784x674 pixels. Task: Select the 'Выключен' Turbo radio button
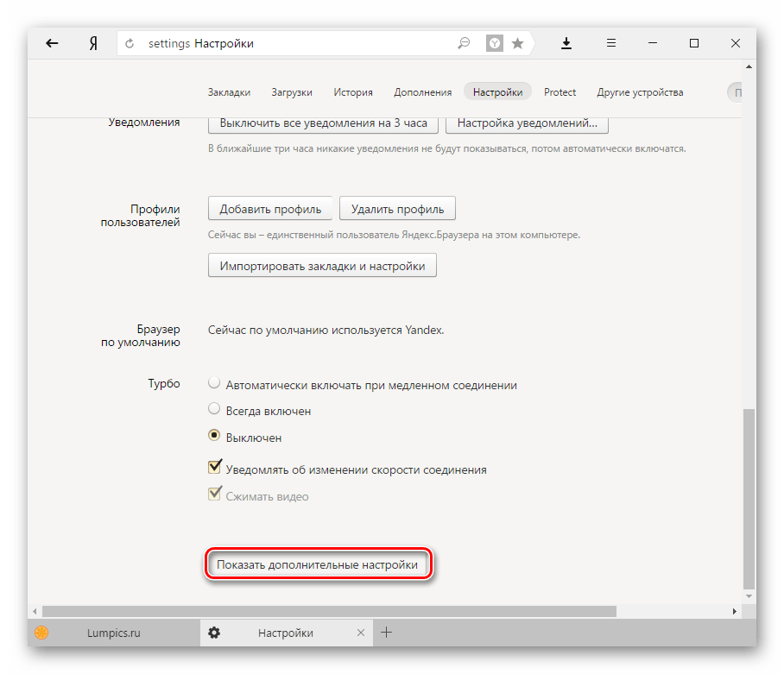214,437
